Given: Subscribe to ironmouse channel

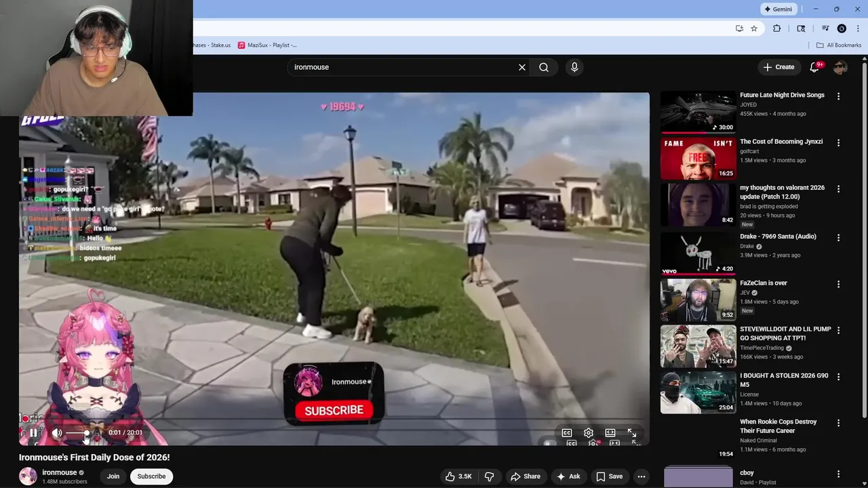Looking at the screenshot, I should [x=151, y=476].
